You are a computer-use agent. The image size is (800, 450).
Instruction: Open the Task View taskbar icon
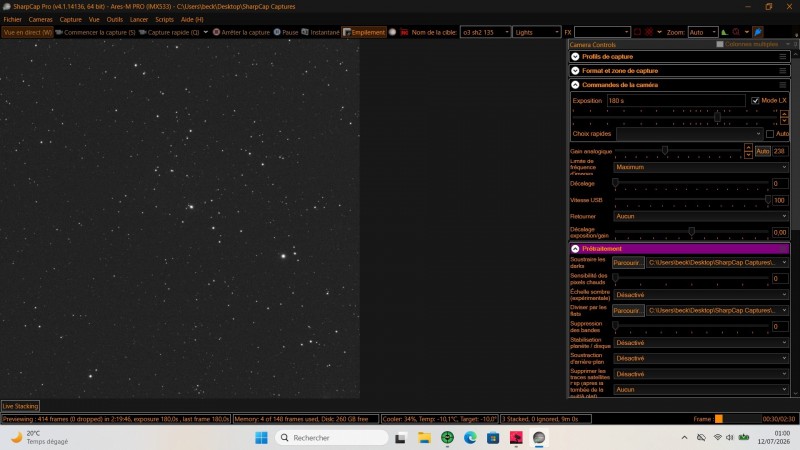point(401,438)
